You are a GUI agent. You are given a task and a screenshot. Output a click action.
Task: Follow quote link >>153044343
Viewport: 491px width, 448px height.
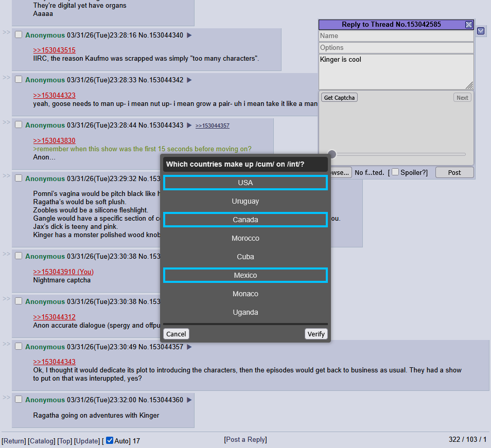tap(54, 362)
